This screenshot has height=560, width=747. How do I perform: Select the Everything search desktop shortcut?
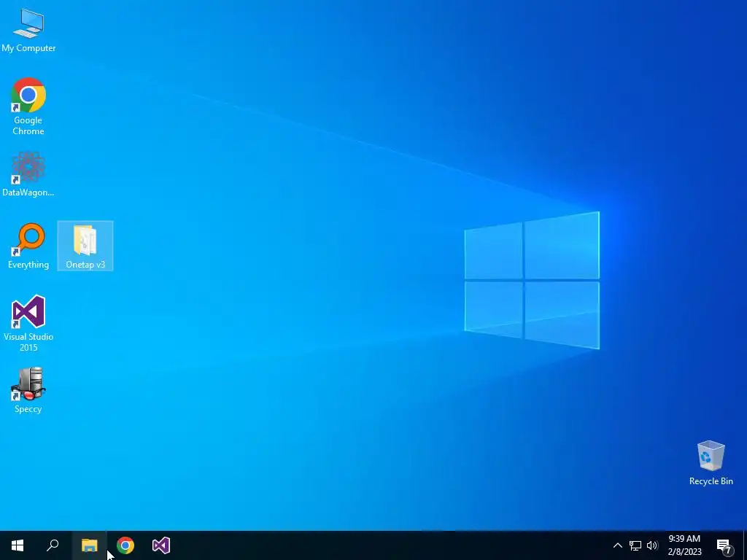28,246
